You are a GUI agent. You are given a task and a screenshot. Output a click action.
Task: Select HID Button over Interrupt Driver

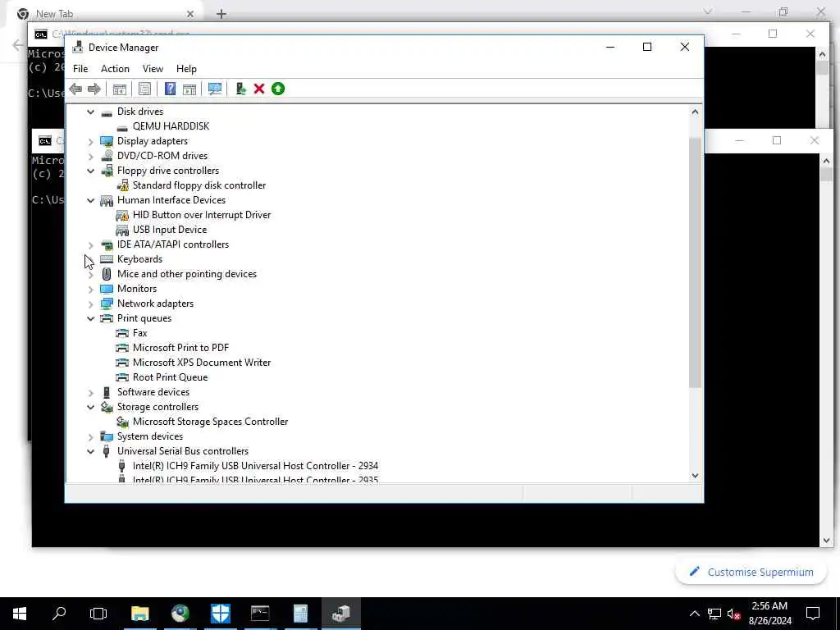[x=202, y=215]
